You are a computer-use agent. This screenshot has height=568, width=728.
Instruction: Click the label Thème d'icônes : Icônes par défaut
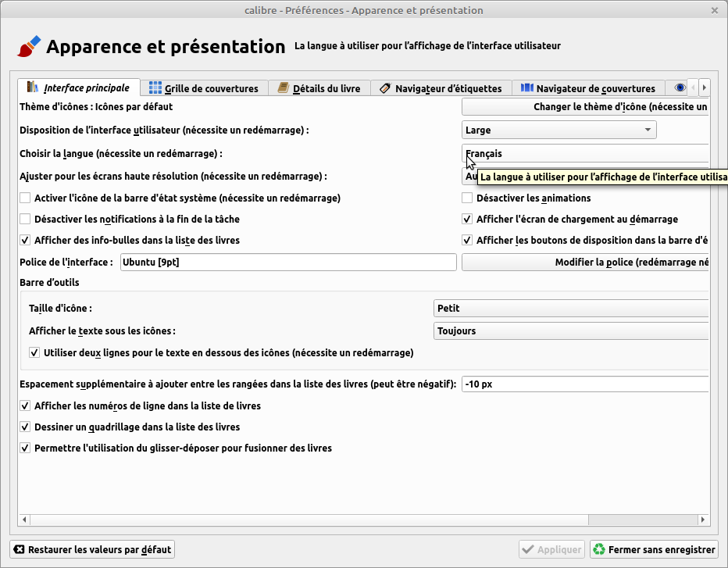click(x=96, y=106)
